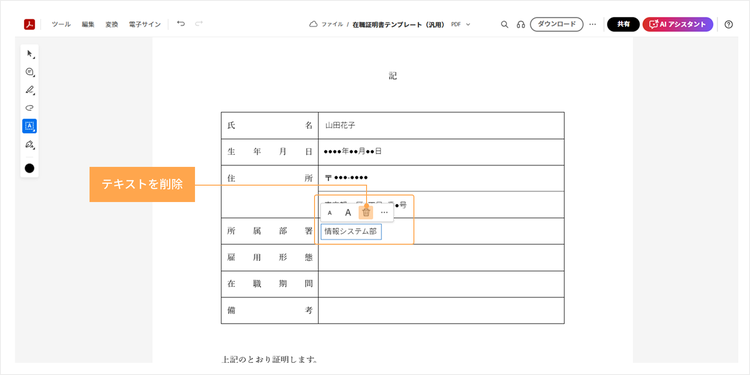Click the redo arrow icon
750x375 pixels.
point(199,23)
